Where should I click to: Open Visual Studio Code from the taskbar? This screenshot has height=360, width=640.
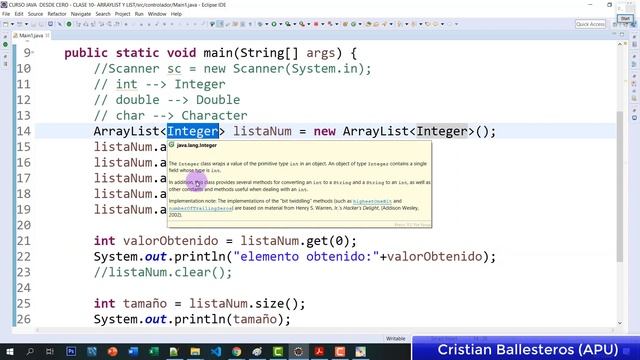point(216,351)
